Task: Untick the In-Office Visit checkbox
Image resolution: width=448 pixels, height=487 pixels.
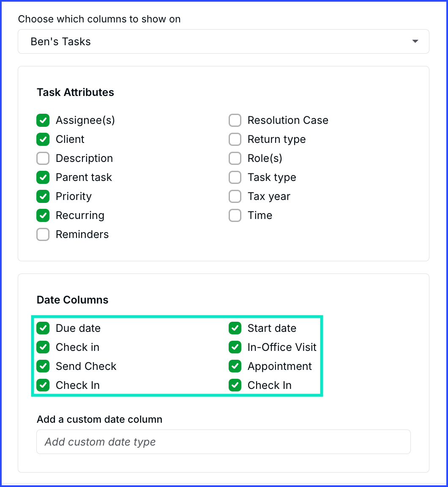Action: (235, 347)
